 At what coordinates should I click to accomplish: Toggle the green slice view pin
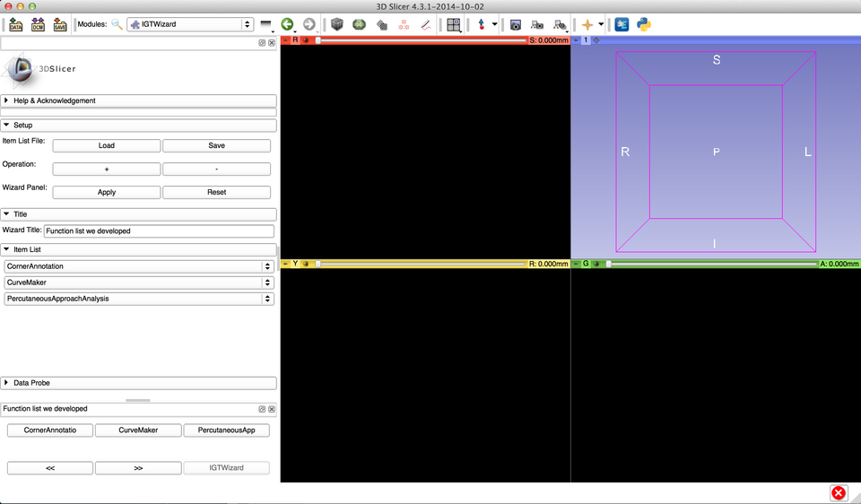[577, 264]
